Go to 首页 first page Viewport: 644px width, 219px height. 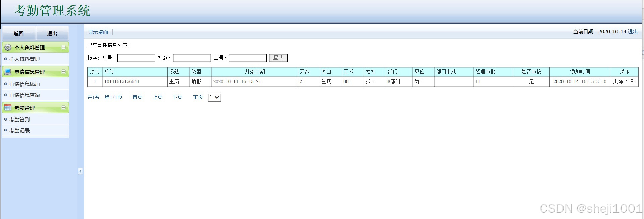138,97
